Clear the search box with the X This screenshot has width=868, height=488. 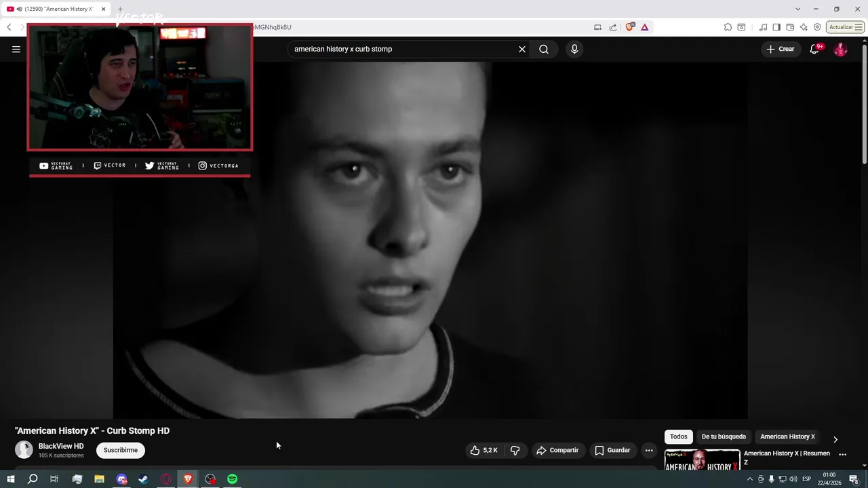[522, 49]
